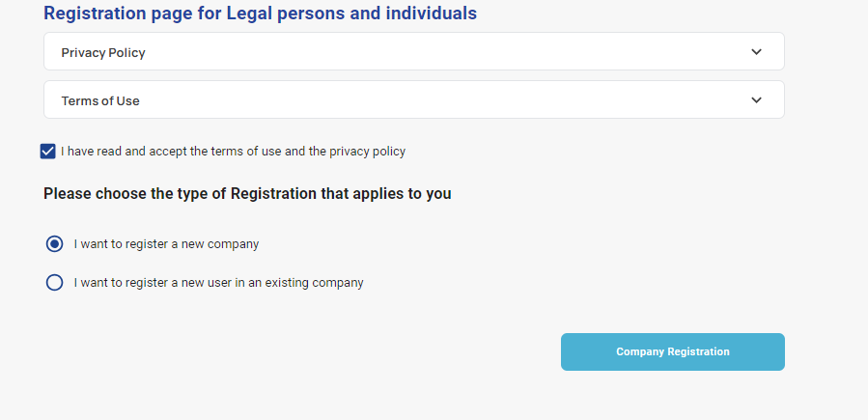Click empty middle area of Privacy Policy panel
Image resolution: width=868 pixels, height=420 pixels.
[434, 52]
